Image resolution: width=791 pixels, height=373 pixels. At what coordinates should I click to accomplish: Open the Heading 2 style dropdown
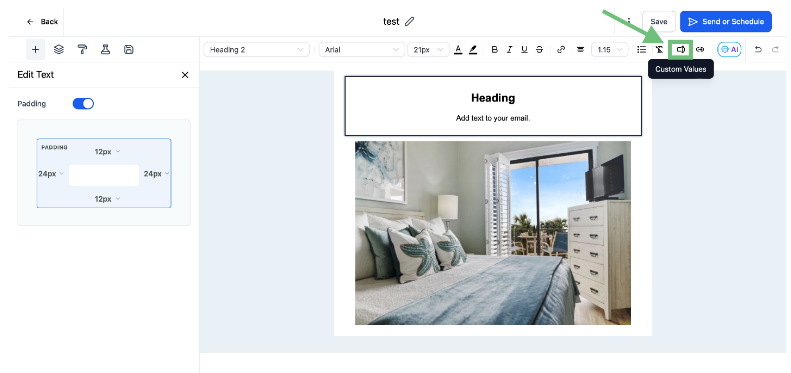click(x=257, y=49)
